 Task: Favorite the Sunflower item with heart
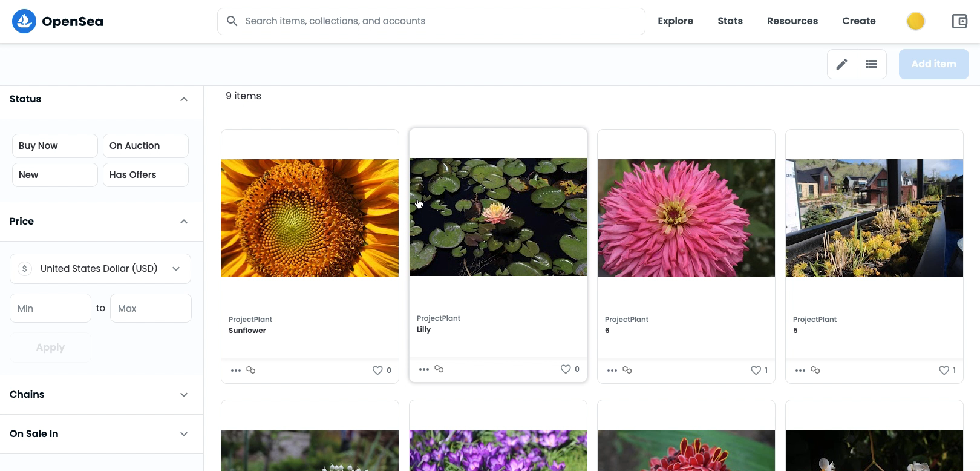pos(377,370)
